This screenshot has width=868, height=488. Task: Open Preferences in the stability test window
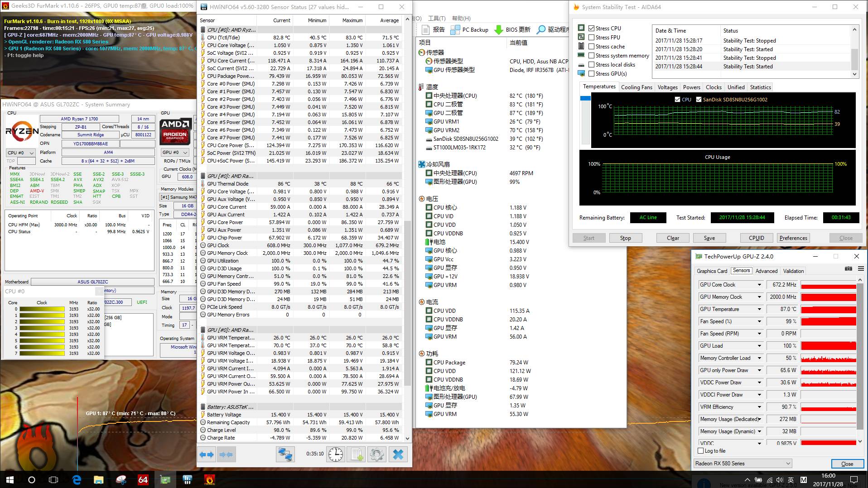click(x=793, y=238)
